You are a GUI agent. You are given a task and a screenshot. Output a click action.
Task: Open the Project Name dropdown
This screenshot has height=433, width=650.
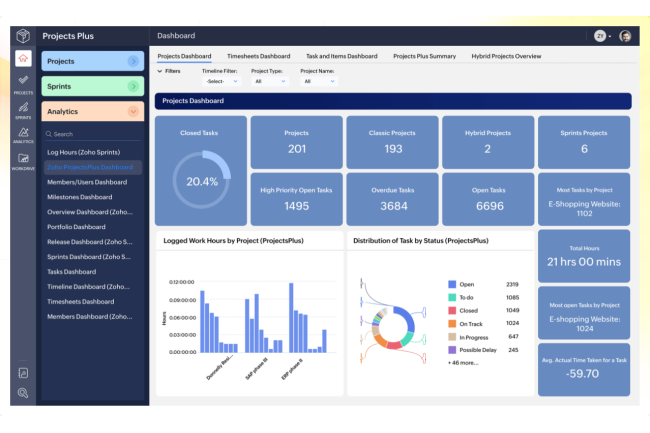(319, 81)
